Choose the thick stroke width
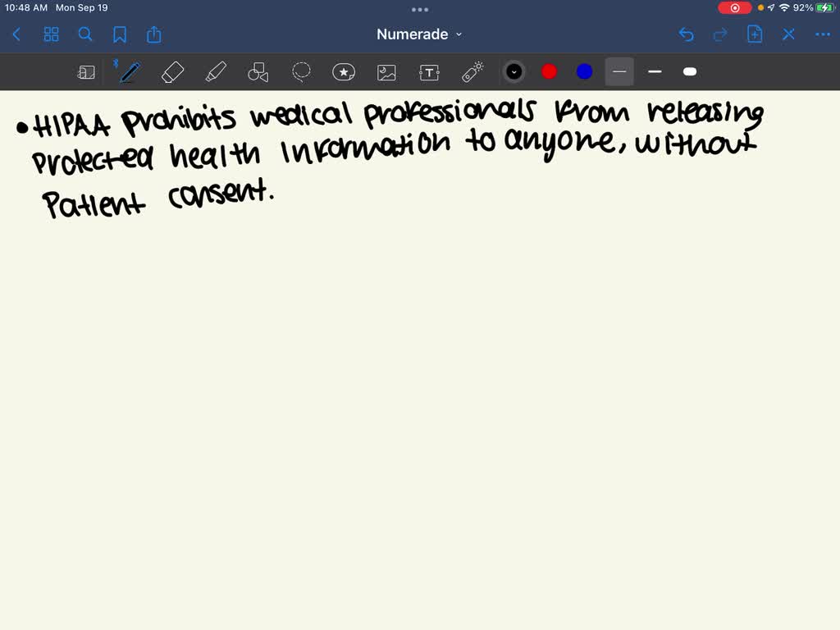Screen dimensions: 840x630 [x=690, y=72]
